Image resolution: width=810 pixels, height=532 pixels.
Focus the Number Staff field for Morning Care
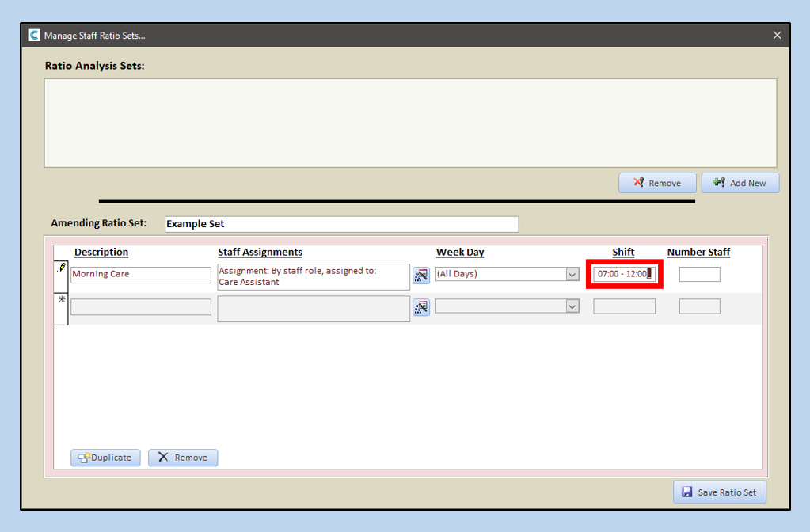coord(699,275)
